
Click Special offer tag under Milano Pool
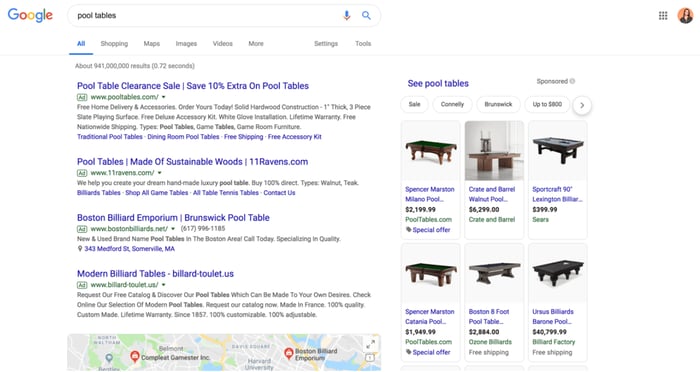click(428, 230)
